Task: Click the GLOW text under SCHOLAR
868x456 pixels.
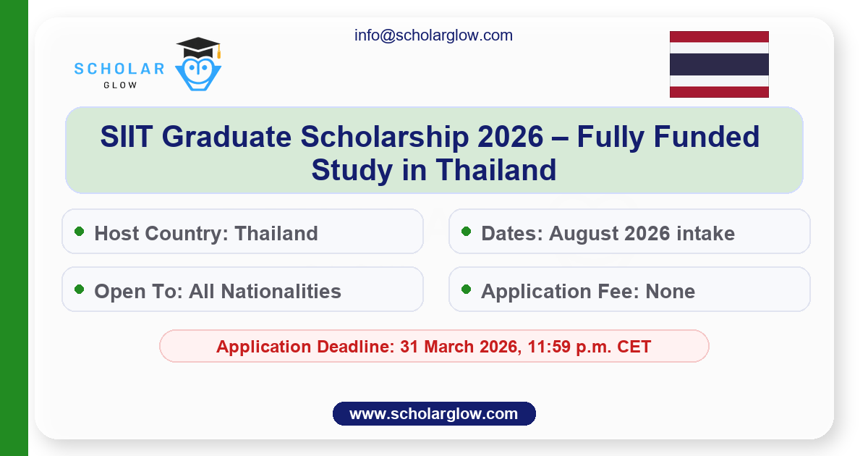Action: click(119, 85)
